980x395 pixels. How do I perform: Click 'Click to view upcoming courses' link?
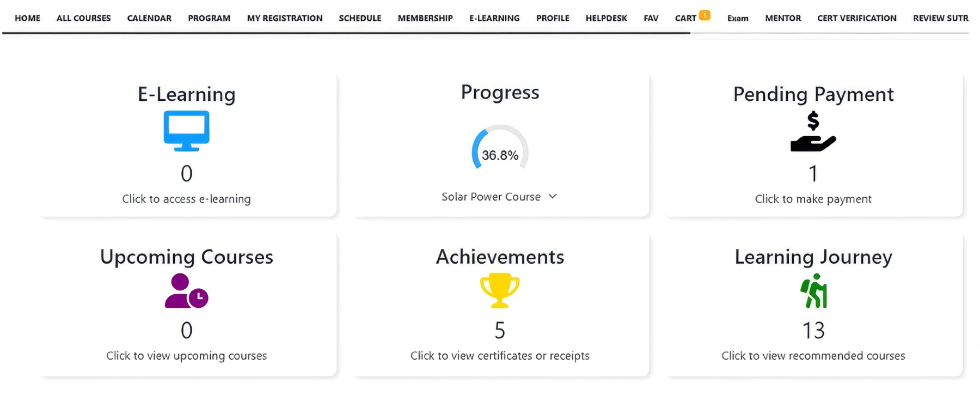pyautogui.click(x=186, y=356)
